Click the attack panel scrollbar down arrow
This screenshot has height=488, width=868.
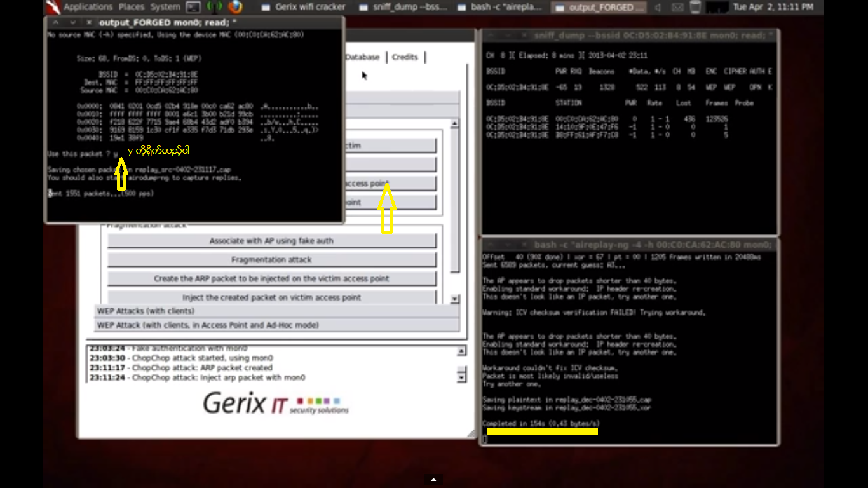point(454,299)
